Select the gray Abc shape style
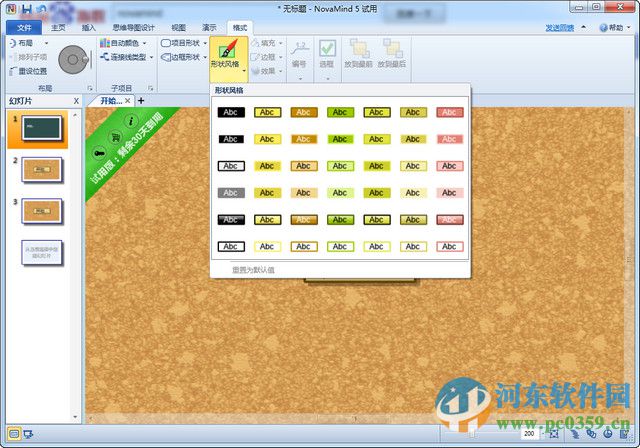 (231, 193)
